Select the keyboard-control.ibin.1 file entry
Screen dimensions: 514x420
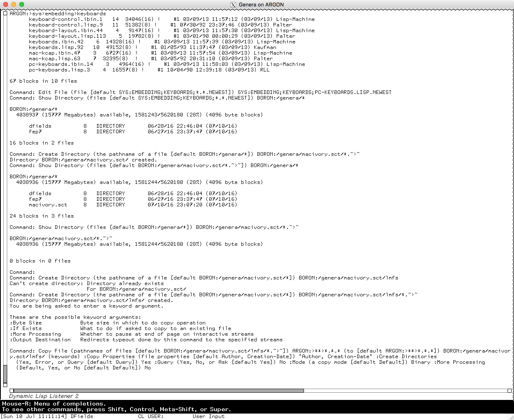pyautogui.click(x=65, y=19)
